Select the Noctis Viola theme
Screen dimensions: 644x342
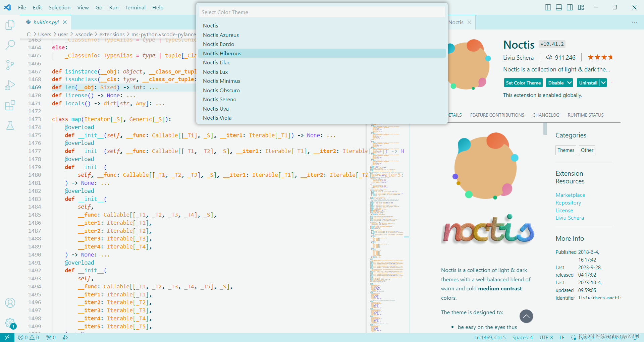(x=322, y=118)
